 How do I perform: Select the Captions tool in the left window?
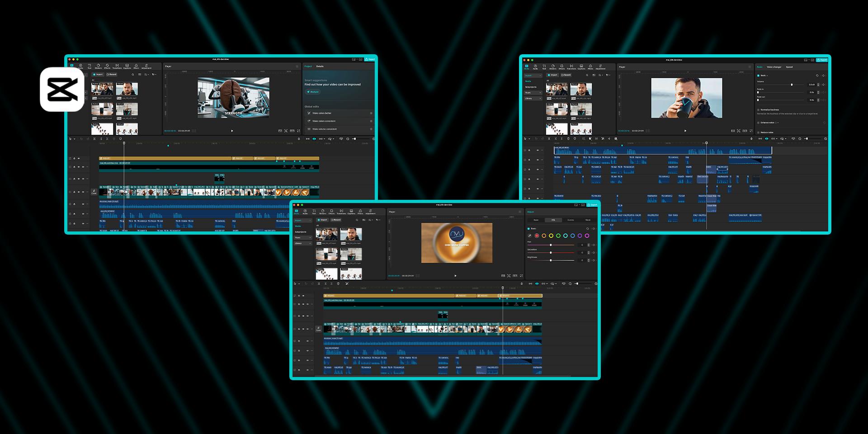(127, 66)
